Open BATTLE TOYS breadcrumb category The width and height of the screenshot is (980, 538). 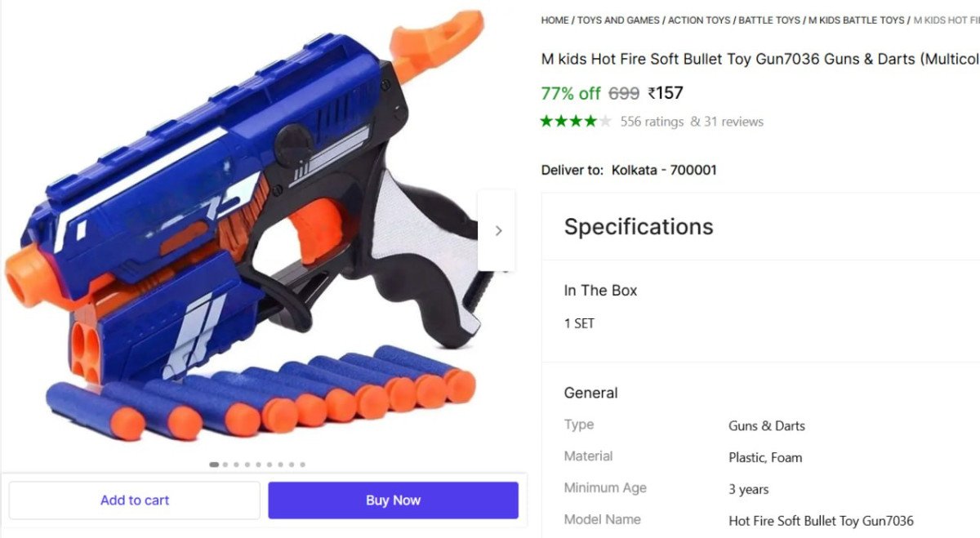coord(770,20)
